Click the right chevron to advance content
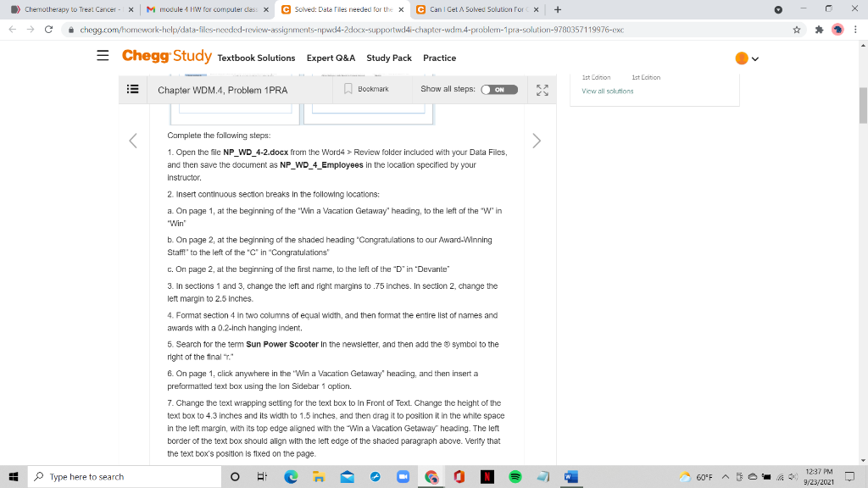The width and height of the screenshot is (868, 488). 536,141
